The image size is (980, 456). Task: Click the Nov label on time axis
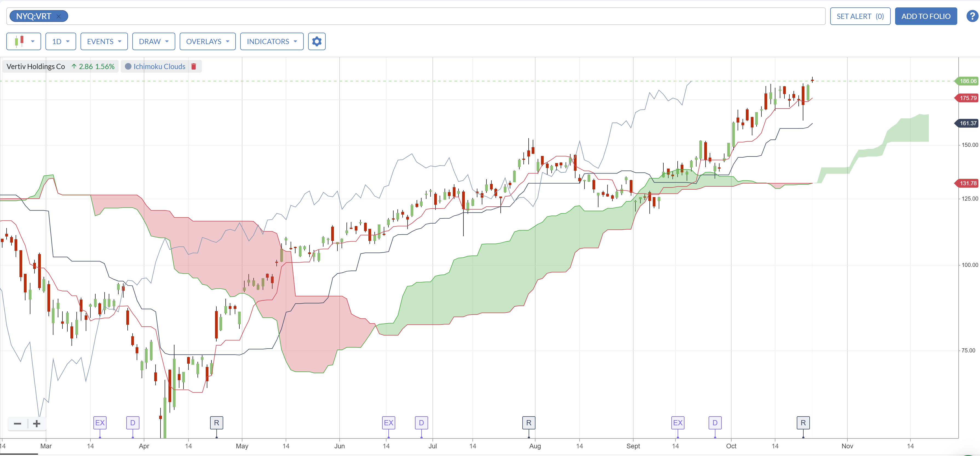[x=847, y=446]
